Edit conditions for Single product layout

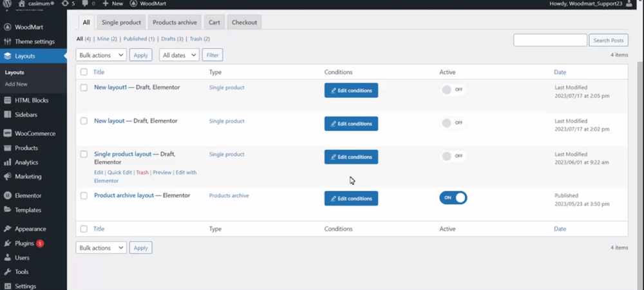click(351, 157)
